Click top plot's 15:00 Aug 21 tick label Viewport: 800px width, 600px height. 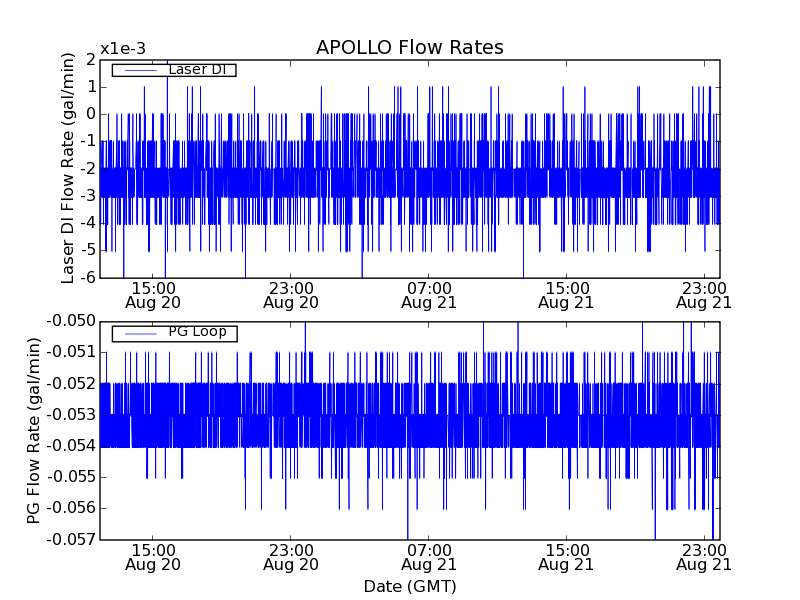click(x=566, y=294)
